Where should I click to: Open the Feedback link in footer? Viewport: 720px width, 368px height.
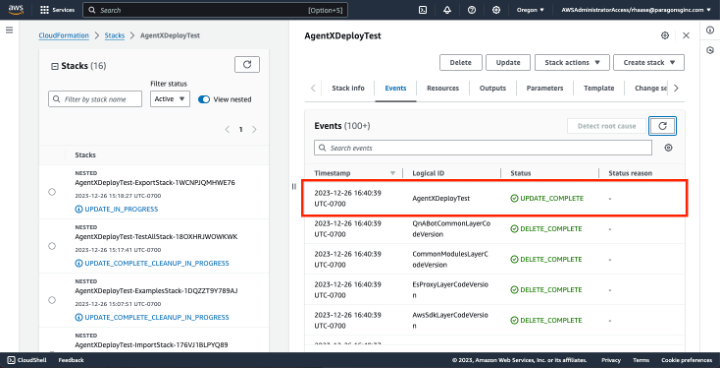[71, 360]
